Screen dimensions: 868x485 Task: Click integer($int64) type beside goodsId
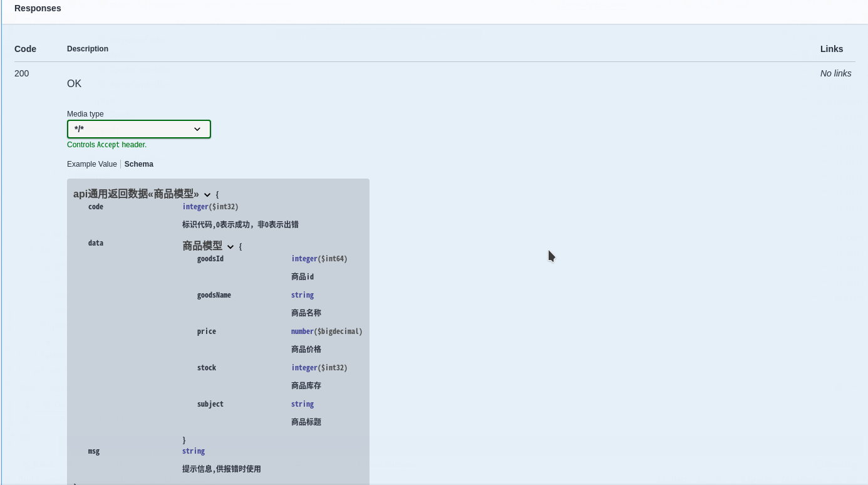[x=318, y=258]
